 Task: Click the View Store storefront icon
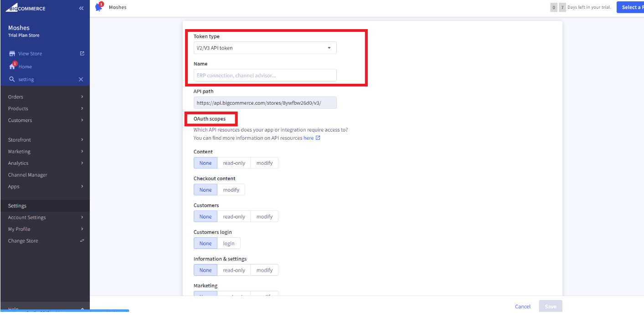point(12,54)
